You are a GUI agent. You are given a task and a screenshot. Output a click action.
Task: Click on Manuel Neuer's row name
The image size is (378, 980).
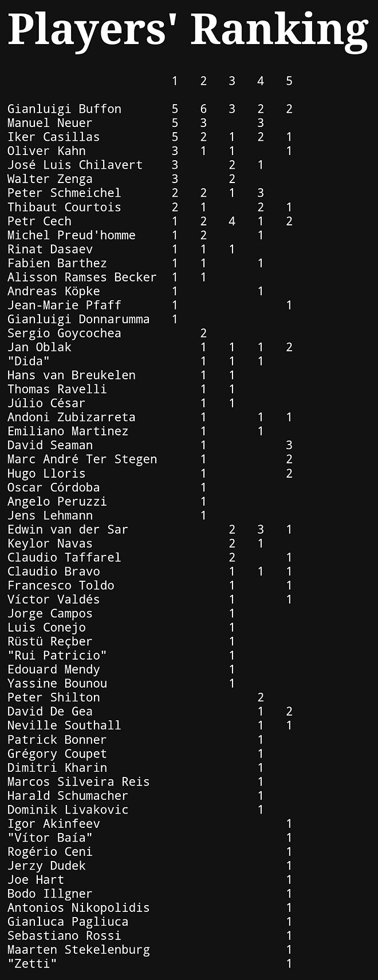[49, 123]
